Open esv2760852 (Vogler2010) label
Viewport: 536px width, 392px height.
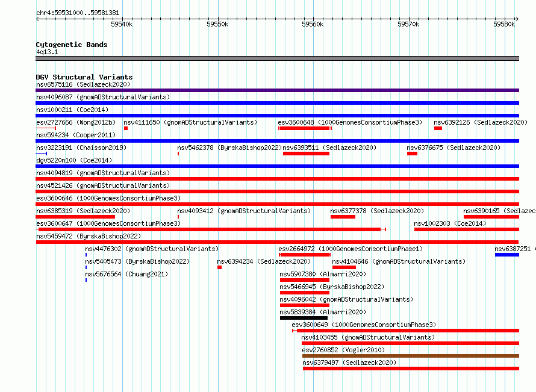pyautogui.click(x=343, y=350)
